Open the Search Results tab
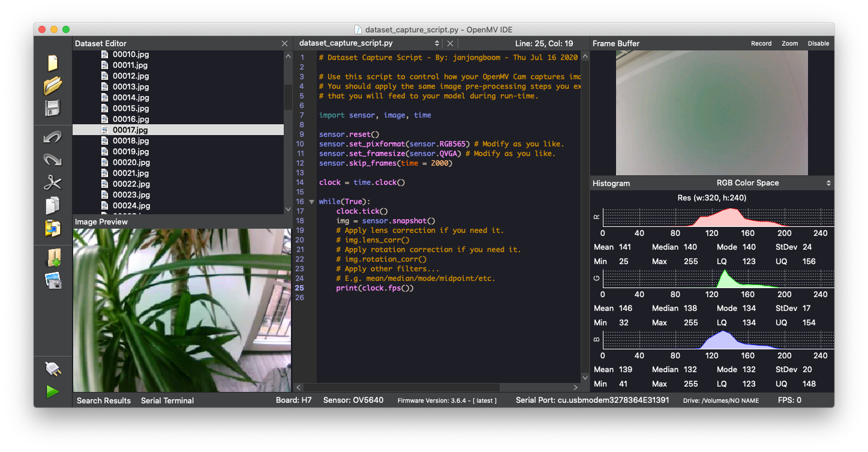Viewport: 868px width, 452px height. 104,400
